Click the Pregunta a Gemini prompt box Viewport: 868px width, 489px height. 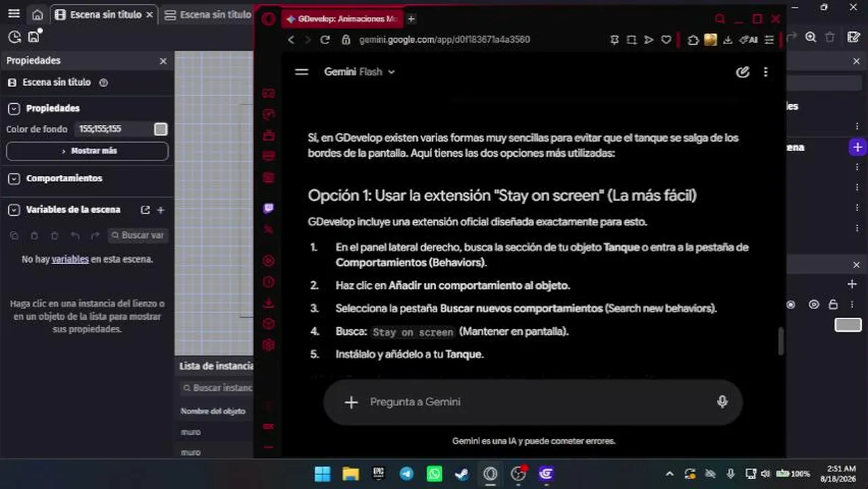click(532, 402)
